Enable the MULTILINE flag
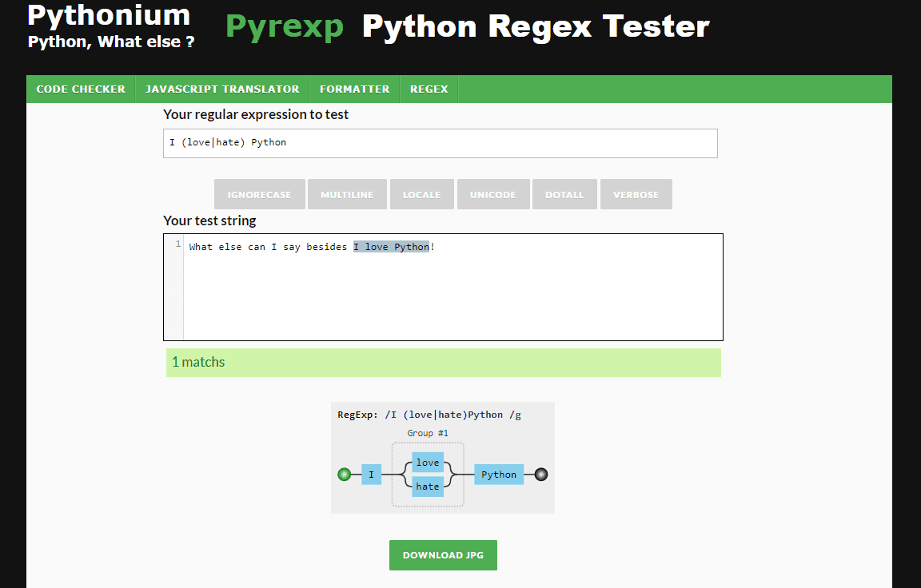This screenshot has height=588, width=921. (347, 194)
